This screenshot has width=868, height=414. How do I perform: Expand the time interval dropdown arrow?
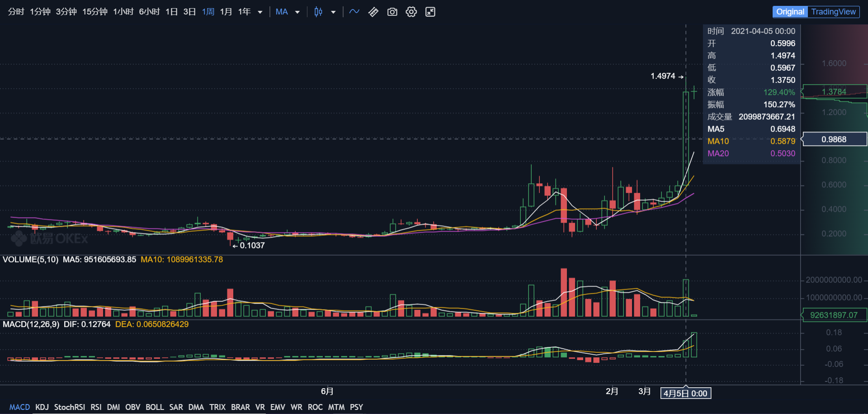(260, 12)
